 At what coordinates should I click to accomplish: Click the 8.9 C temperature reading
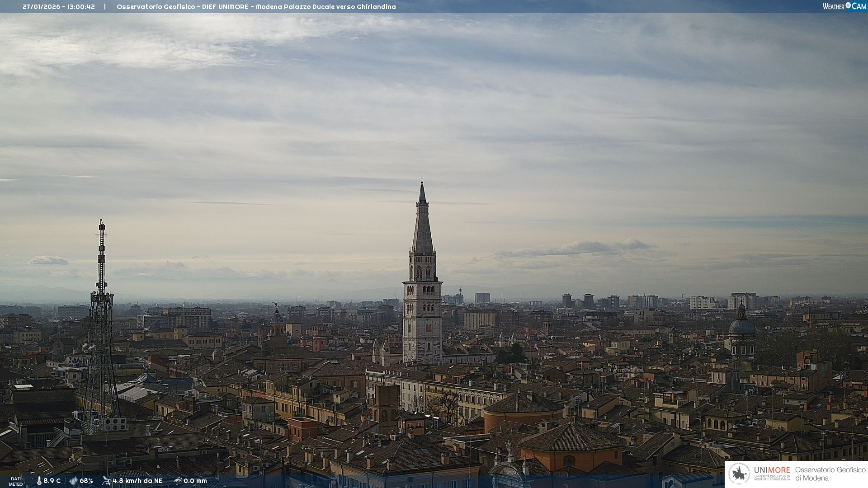(52, 481)
